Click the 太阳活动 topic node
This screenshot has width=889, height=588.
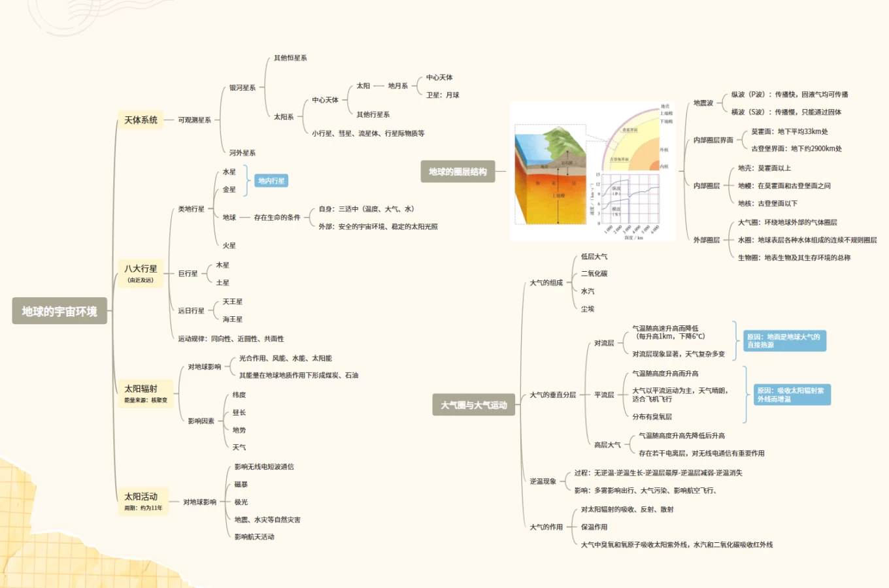coord(143,501)
